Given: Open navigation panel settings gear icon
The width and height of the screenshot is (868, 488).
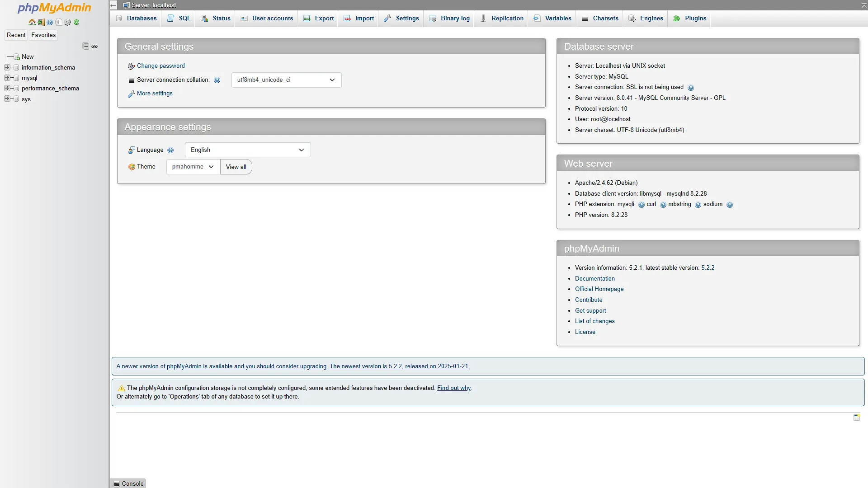Looking at the screenshot, I should coord(67,22).
